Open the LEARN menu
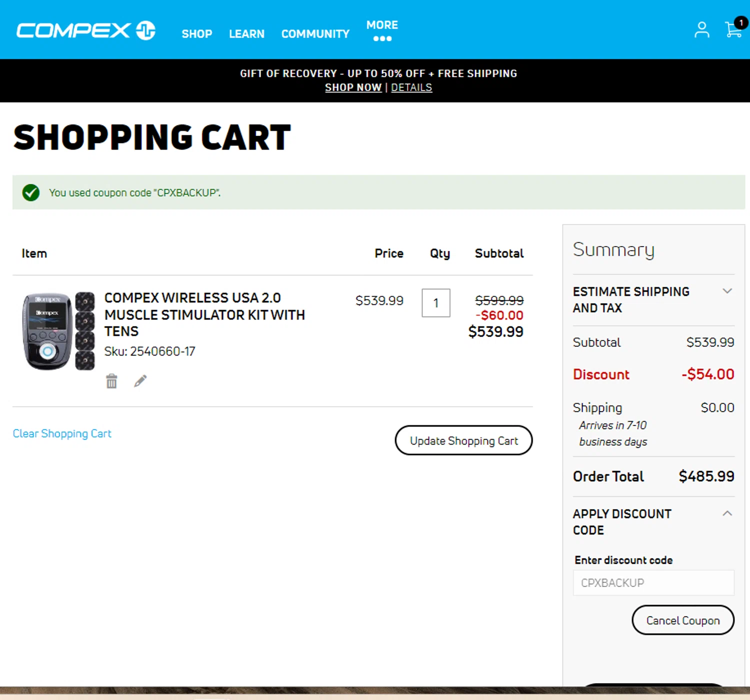750x700 pixels. click(x=246, y=34)
